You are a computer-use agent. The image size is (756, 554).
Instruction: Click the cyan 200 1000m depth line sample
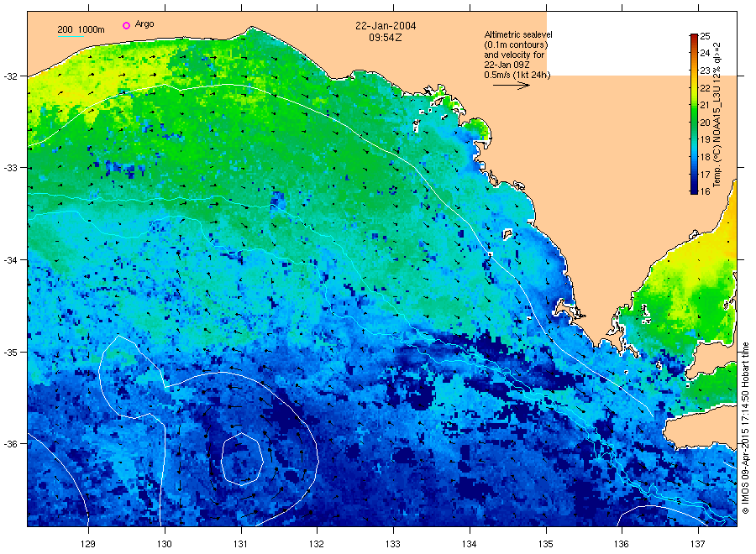(71, 36)
